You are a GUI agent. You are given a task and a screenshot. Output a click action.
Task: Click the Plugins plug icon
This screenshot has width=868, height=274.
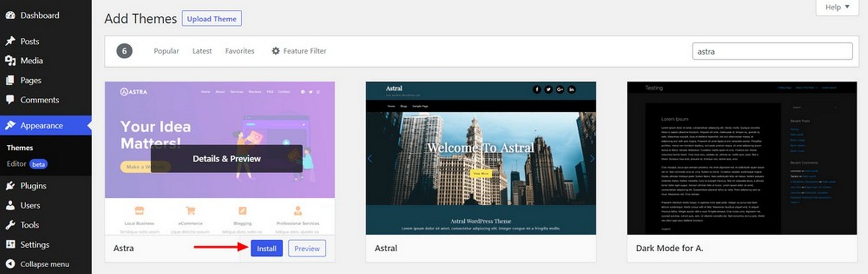point(10,185)
